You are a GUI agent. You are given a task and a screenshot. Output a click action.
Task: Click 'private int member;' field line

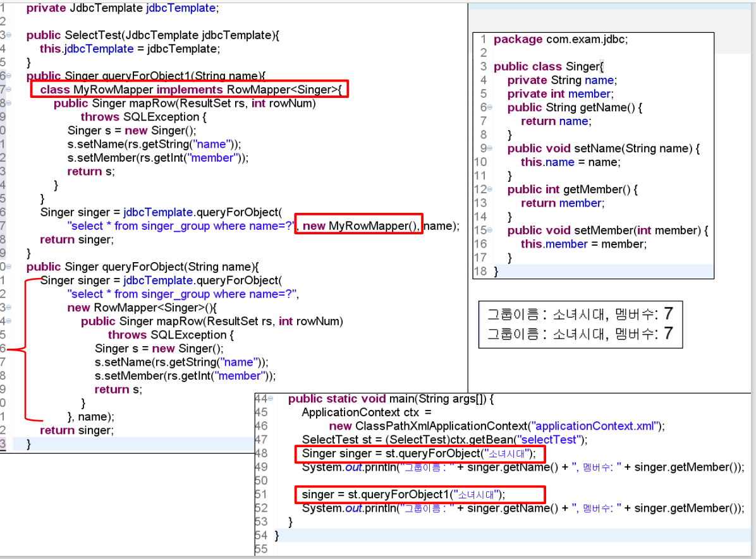pyautogui.click(x=560, y=94)
